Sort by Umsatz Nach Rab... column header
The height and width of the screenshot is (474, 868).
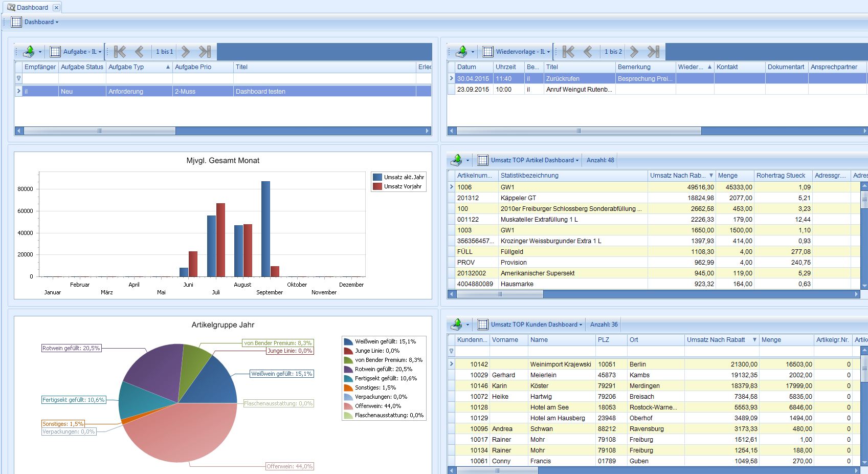pos(681,176)
